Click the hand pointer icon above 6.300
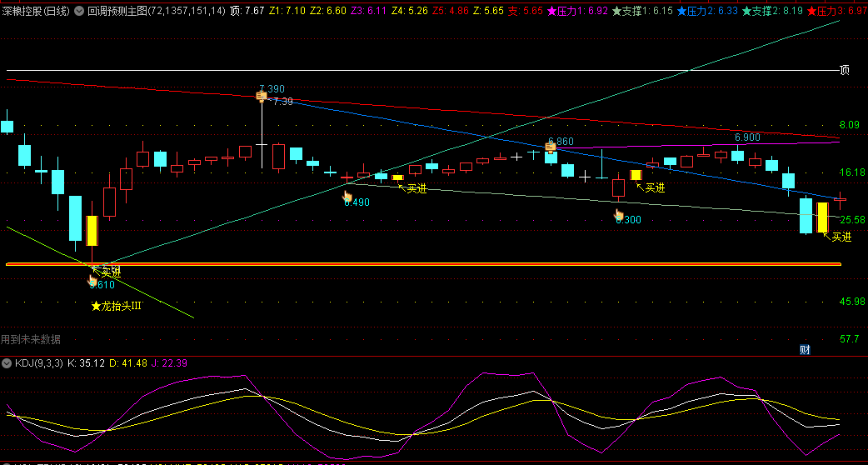Screen dimensions: 868x465 (618, 214)
